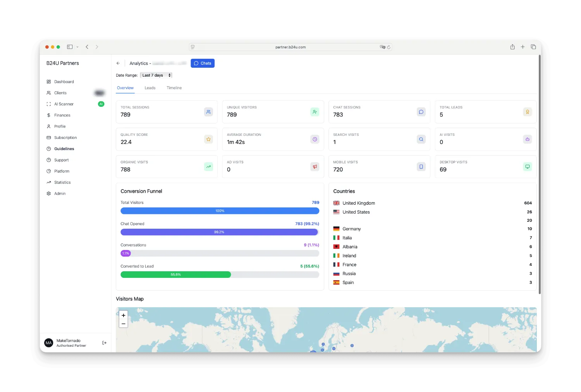Open the Chats button
The width and height of the screenshot is (581, 392).
click(203, 63)
